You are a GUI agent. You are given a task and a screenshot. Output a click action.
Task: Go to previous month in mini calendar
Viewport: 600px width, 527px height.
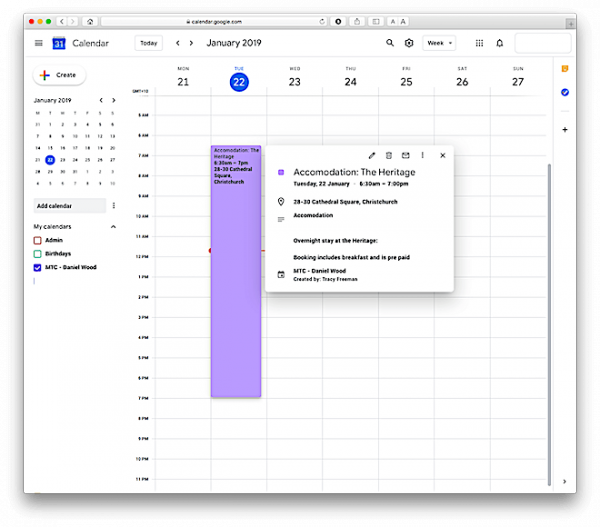coord(101,100)
